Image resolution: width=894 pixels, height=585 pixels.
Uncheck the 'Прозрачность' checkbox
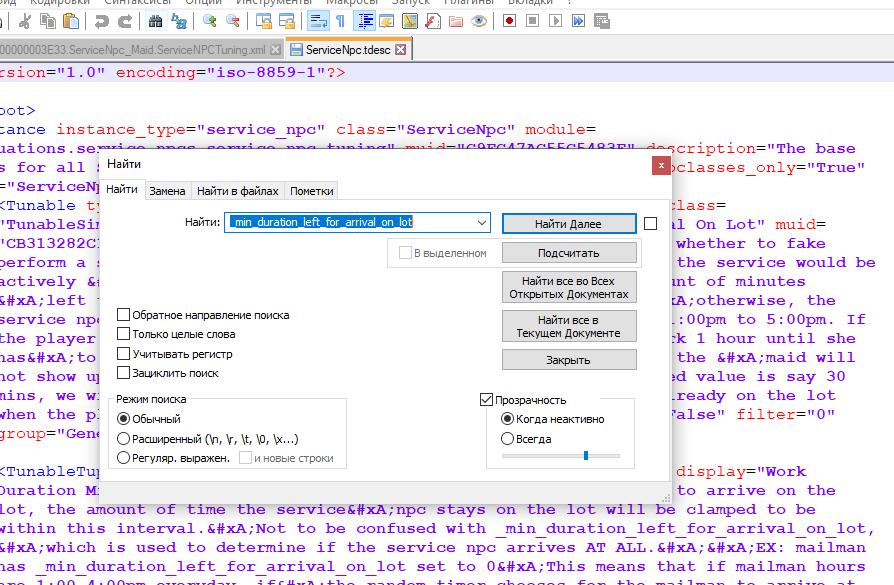coord(488,400)
